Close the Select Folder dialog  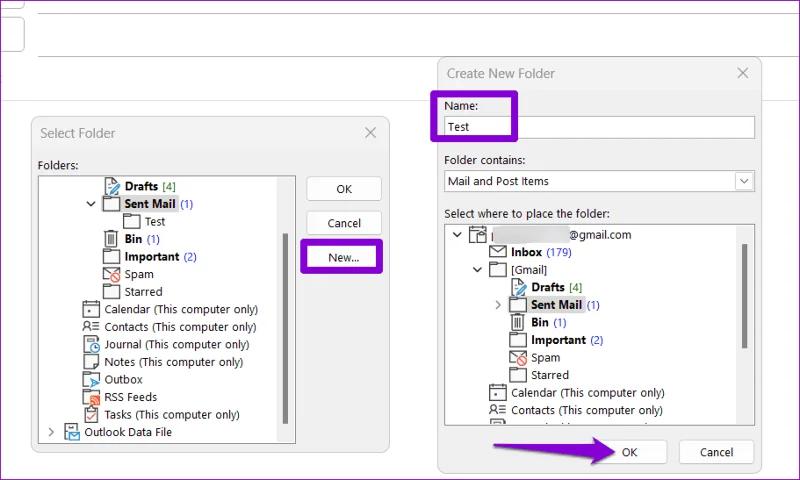point(370,133)
